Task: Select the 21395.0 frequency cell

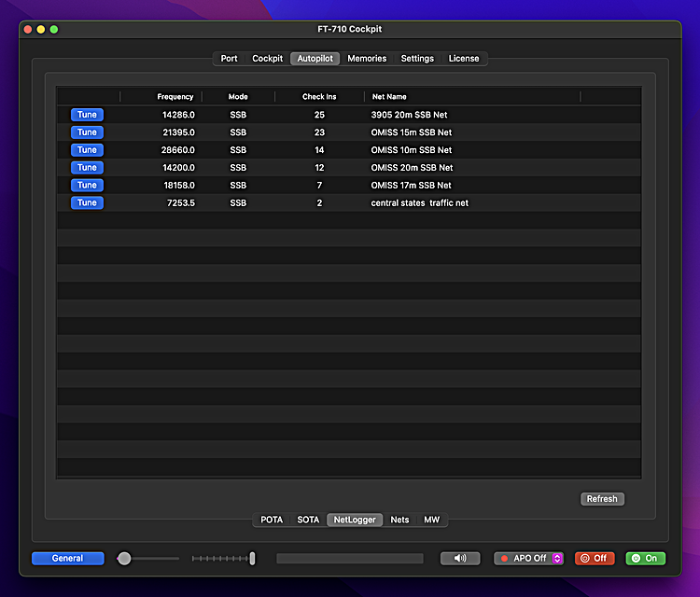Action: [x=178, y=132]
